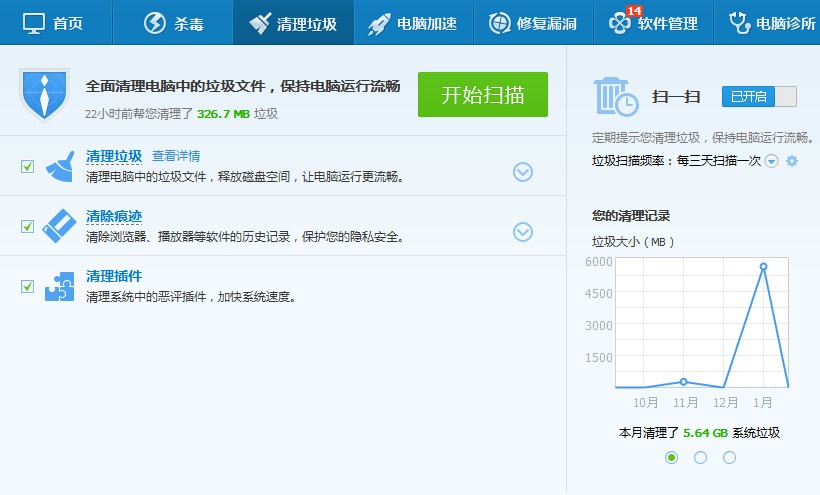Viewport: 820px width, 495px height.
Task: Open scan frequency settings gear
Action: point(792,161)
